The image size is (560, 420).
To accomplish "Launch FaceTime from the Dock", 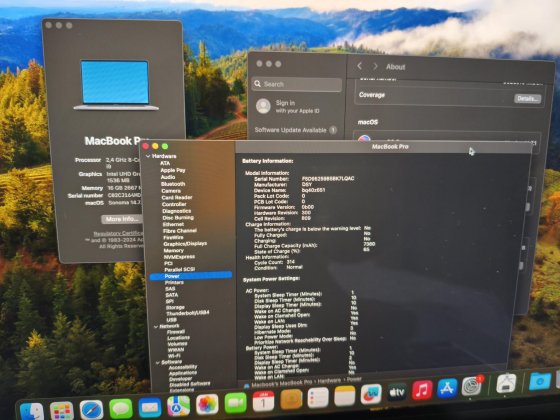I will pos(235,403).
